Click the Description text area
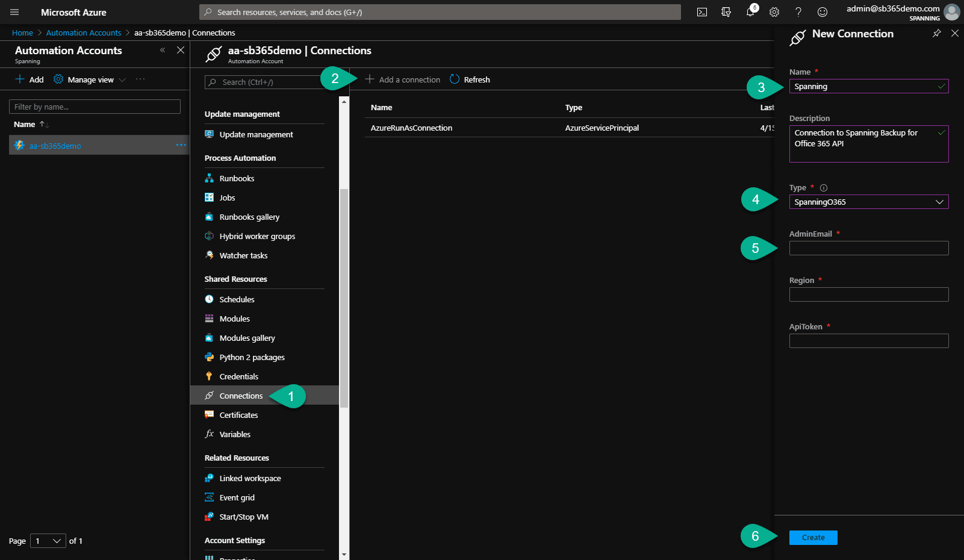Screen dimensions: 964x560 coord(869,144)
